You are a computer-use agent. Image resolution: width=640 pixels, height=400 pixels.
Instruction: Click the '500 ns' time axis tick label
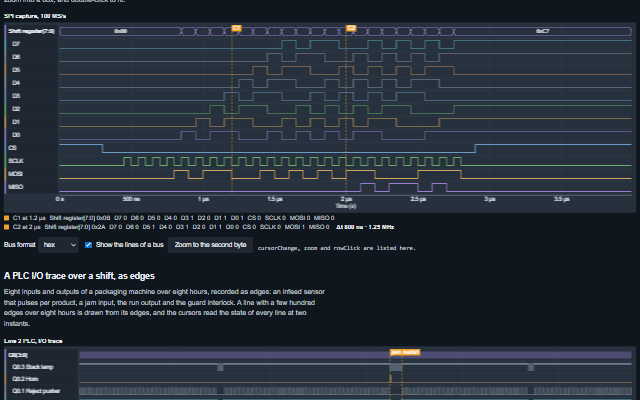(x=131, y=199)
